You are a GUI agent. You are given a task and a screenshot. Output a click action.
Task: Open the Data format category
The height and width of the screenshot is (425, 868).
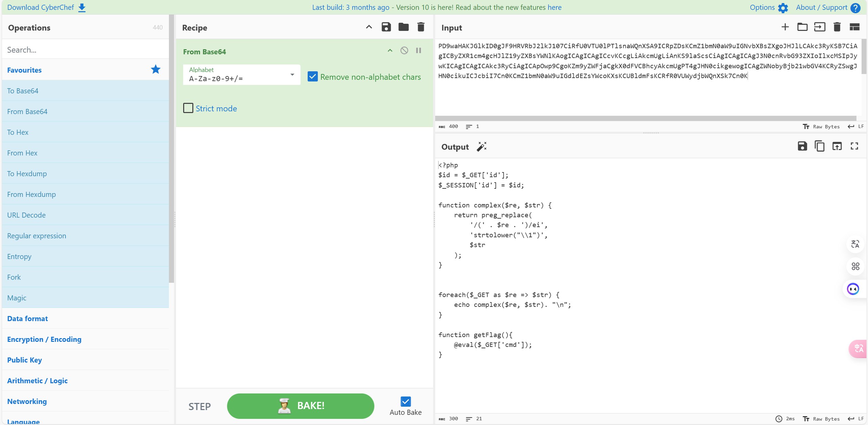pos(27,318)
